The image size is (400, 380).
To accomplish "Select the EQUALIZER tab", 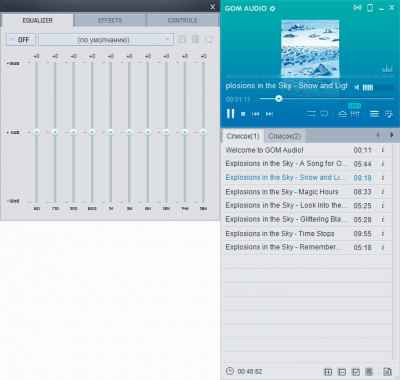I will (37, 20).
